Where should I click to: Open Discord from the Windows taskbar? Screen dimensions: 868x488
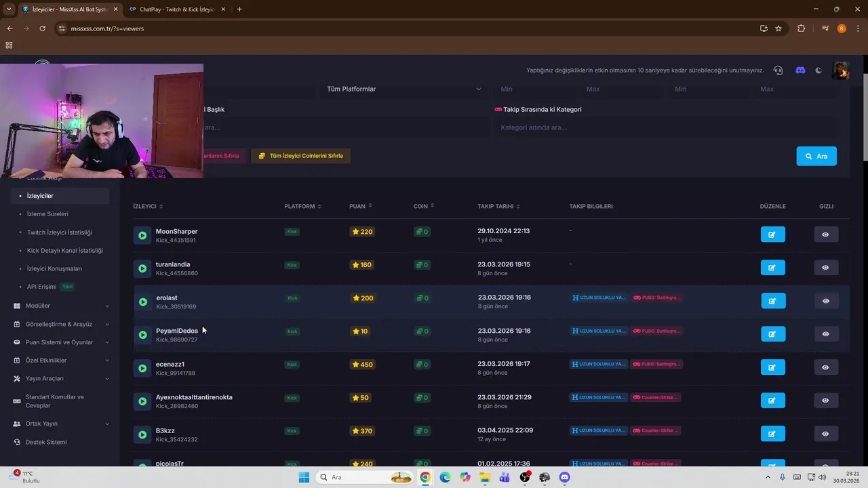(564, 477)
